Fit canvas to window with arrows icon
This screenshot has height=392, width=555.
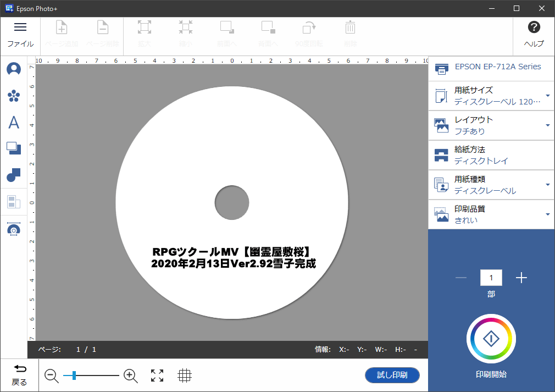pos(157,376)
